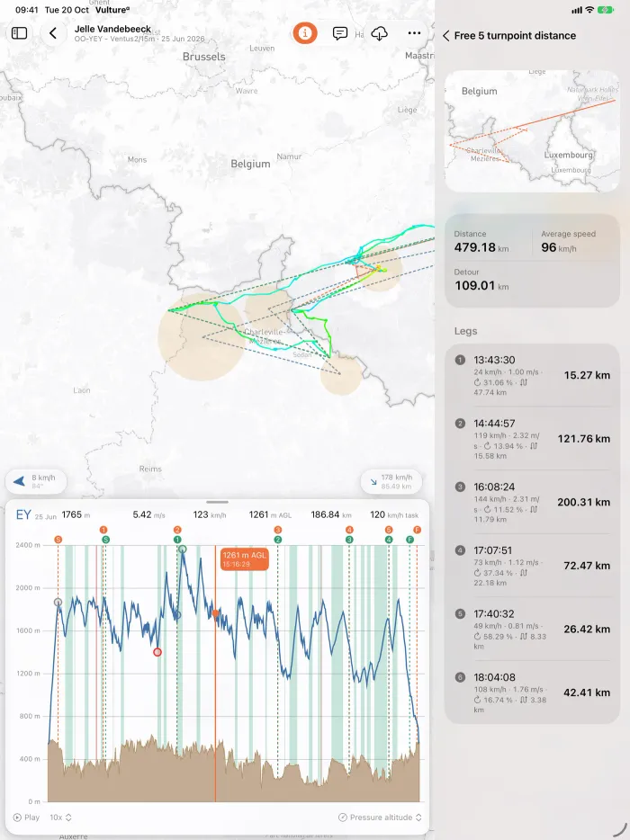Play the flight replay
The height and width of the screenshot is (840, 630).
(x=26, y=818)
